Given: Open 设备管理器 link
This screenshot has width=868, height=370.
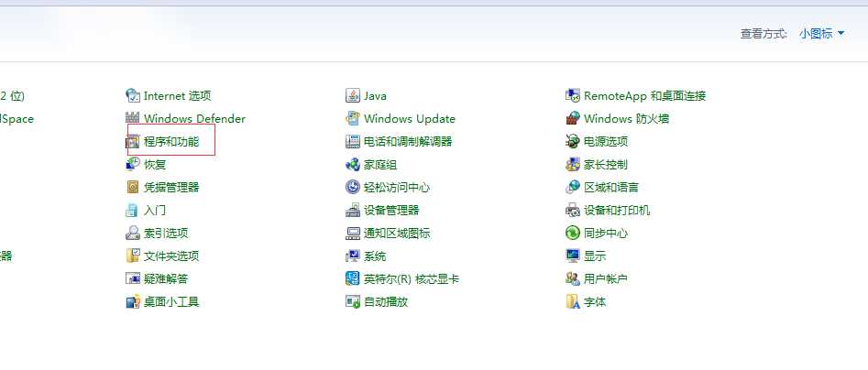Looking at the screenshot, I should tap(391, 210).
